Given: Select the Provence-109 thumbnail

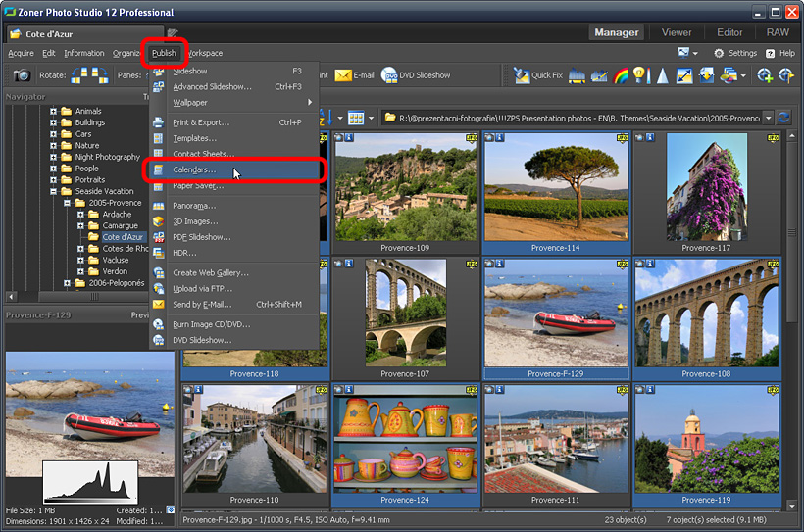Looking at the screenshot, I should point(405,193).
